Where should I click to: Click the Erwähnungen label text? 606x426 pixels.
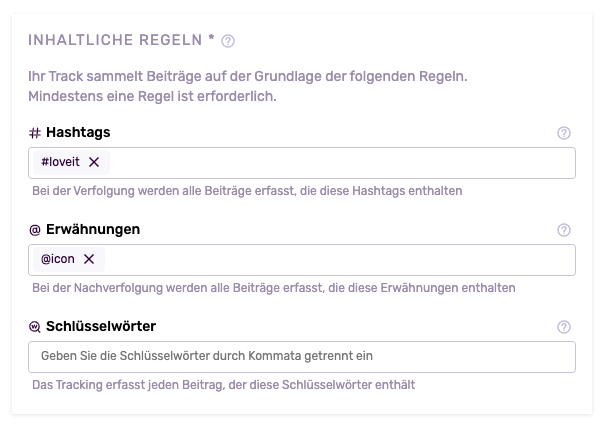pyautogui.click(x=93, y=229)
